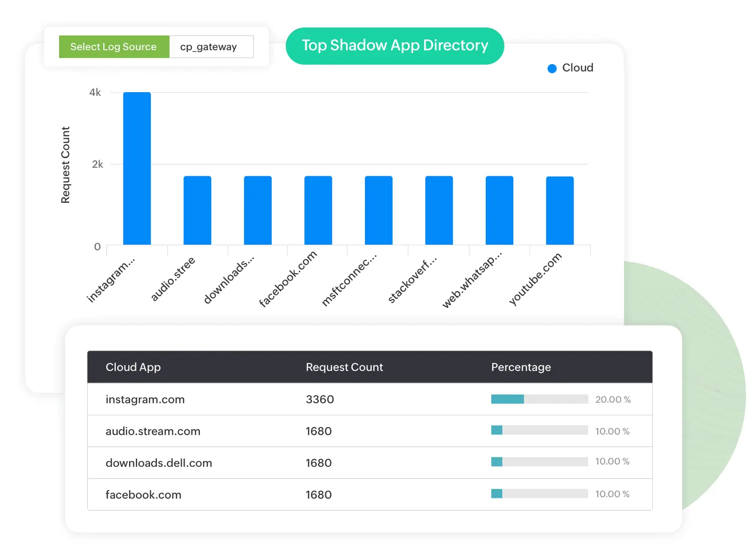
Task: Click the youtube.com x-axis label
Action: (x=535, y=279)
